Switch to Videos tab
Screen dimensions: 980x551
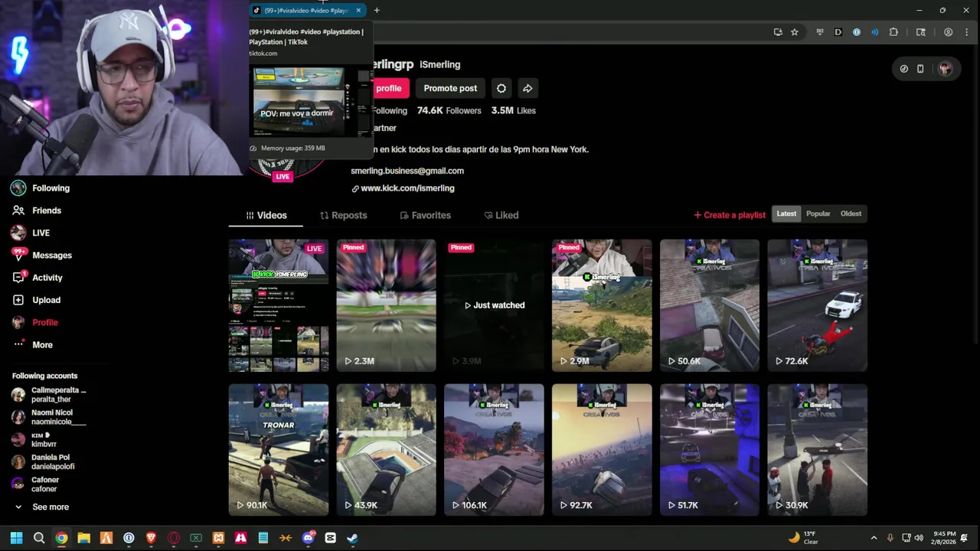266,215
